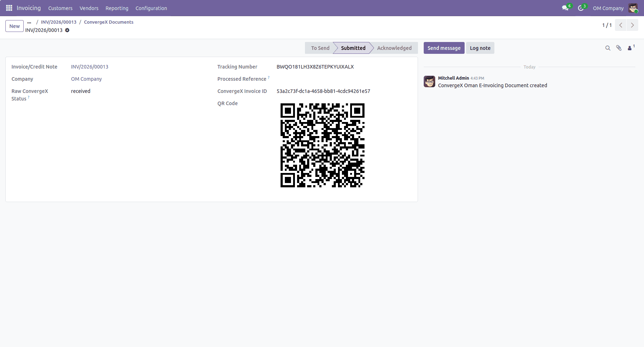Screen dimensions: 644x347
Task: Click the ConvergeX Invoice ID value
Action: coord(323,91)
